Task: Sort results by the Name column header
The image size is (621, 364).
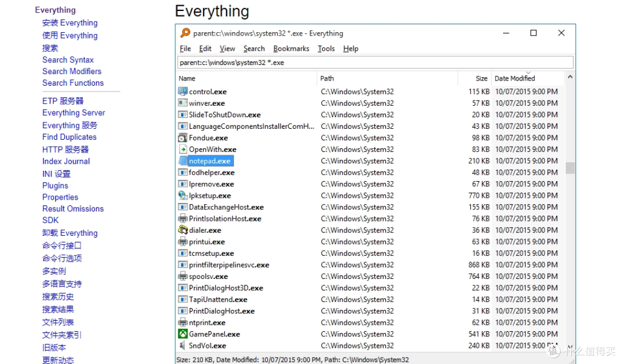Action: tap(246, 78)
